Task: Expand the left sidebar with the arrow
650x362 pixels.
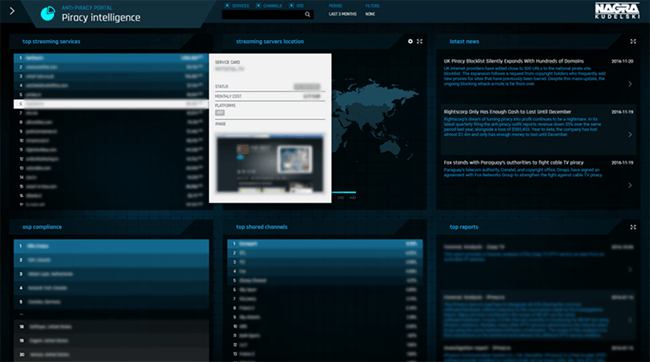Action: point(12,11)
